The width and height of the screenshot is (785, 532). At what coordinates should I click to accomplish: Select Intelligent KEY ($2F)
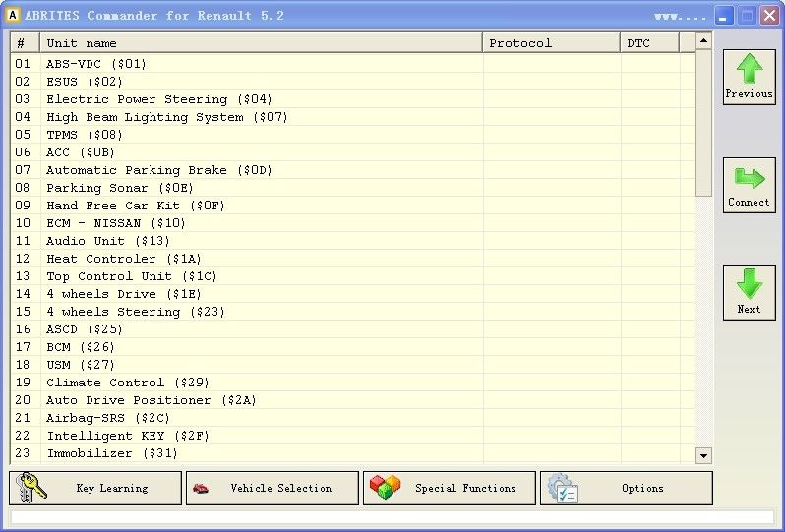coord(352,436)
